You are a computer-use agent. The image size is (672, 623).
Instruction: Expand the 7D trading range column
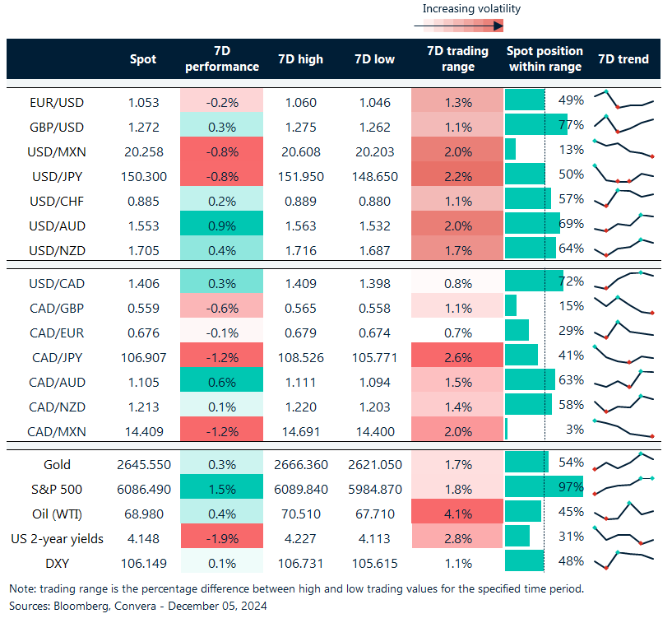pos(457,58)
